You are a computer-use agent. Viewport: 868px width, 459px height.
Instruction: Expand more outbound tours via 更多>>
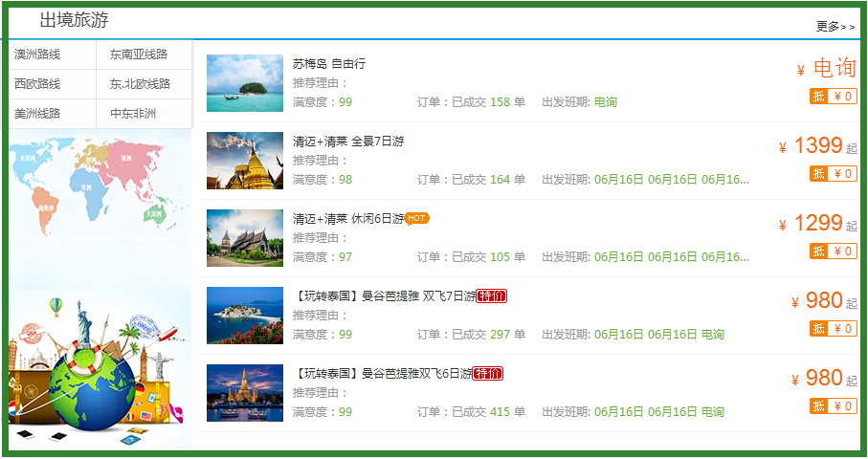click(835, 27)
